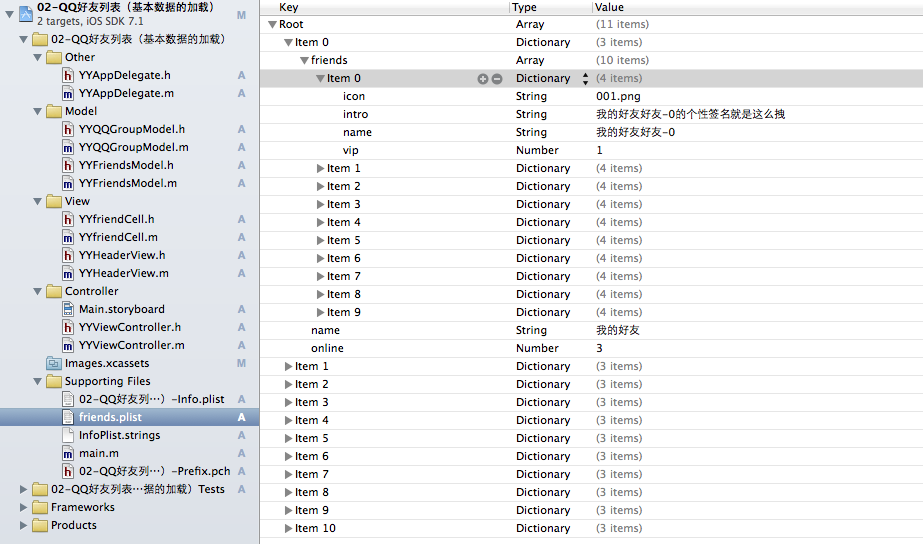Image resolution: width=923 pixels, height=544 pixels.
Task: Click the Key column header
Action: tap(288, 7)
